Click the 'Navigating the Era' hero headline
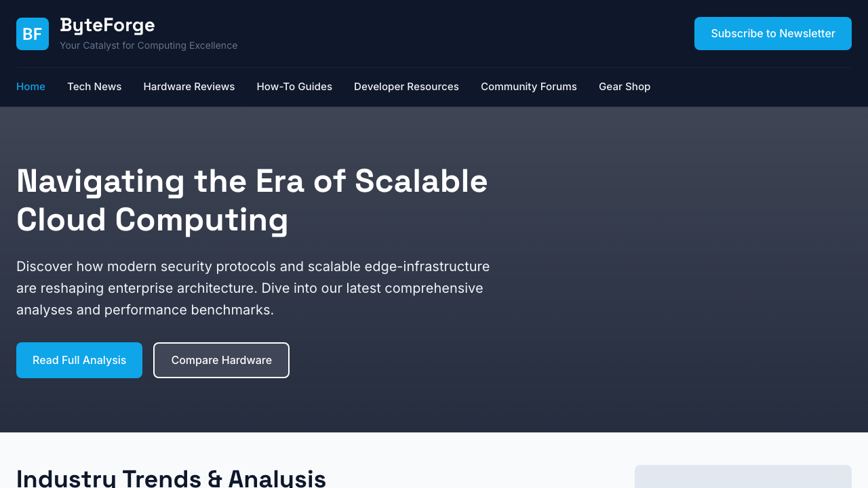This screenshot has height=488, width=868. tap(252, 182)
